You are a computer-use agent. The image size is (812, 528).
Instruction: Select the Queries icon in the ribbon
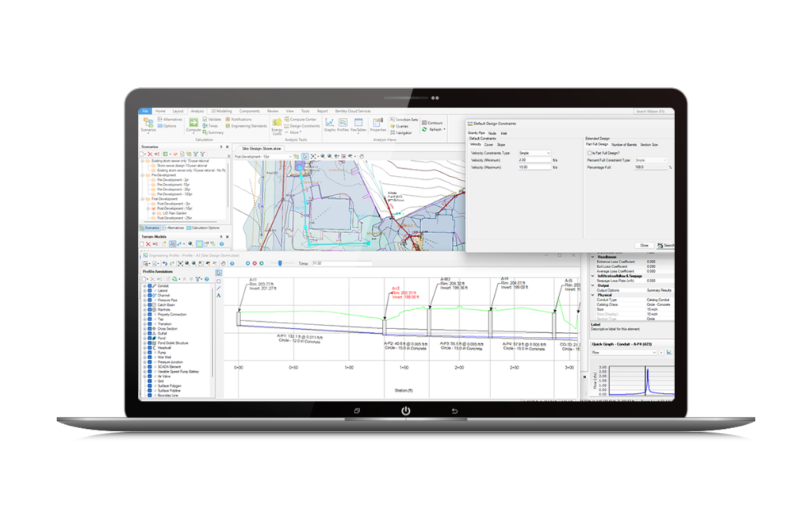pyautogui.click(x=394, y=126)
